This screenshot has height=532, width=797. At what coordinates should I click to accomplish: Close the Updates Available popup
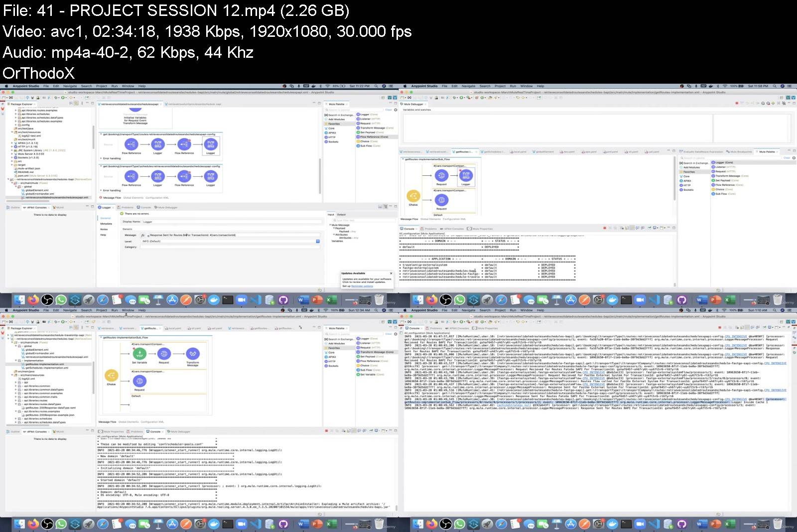coord(391,273)
